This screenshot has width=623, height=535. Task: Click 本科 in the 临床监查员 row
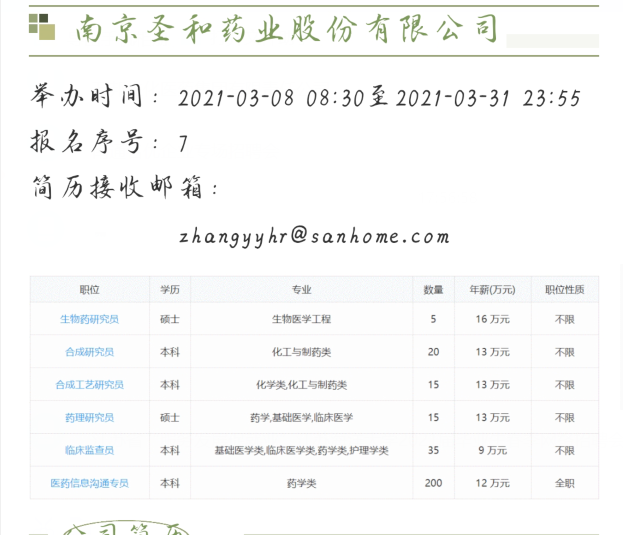170,450
